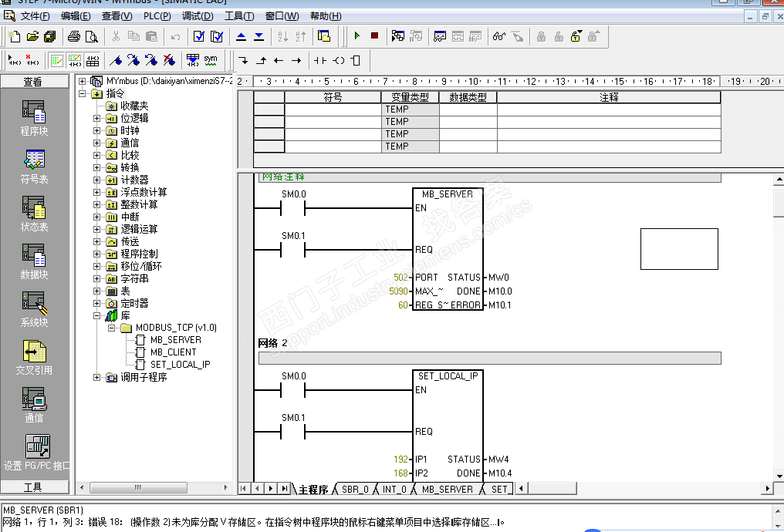Image resolution: width=784 pixels, height=532 pixels.
Task: Open the options icon beside sort buttons
Action: pos(324,36)
